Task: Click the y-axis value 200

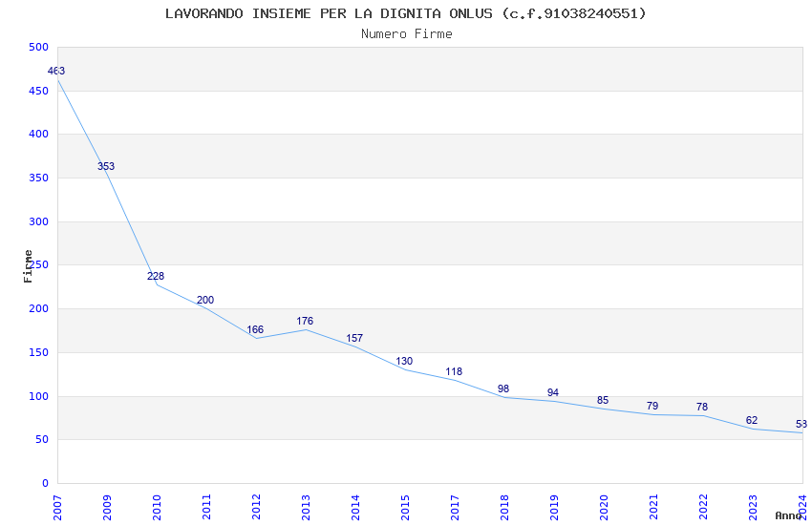Action: [x=39, y=308]
